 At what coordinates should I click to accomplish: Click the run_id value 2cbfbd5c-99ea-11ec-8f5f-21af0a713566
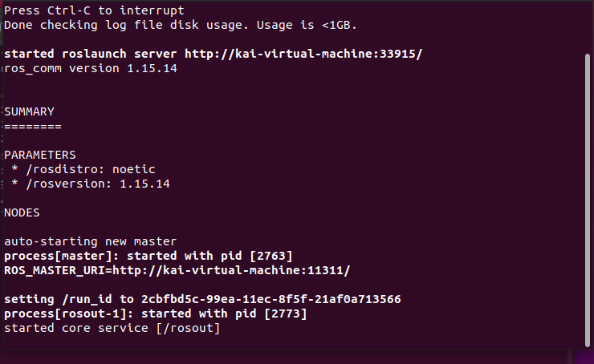[x=271, y=299]
